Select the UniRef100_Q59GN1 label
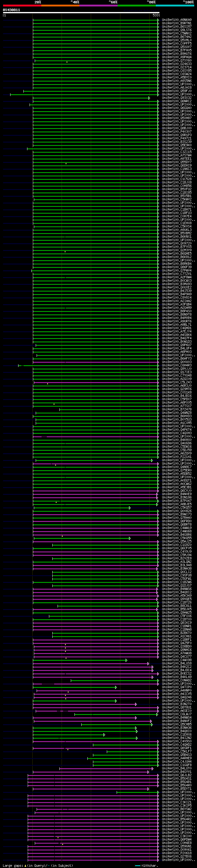The height and width of the screenshot is (868, 197). [x=177, y=846]
